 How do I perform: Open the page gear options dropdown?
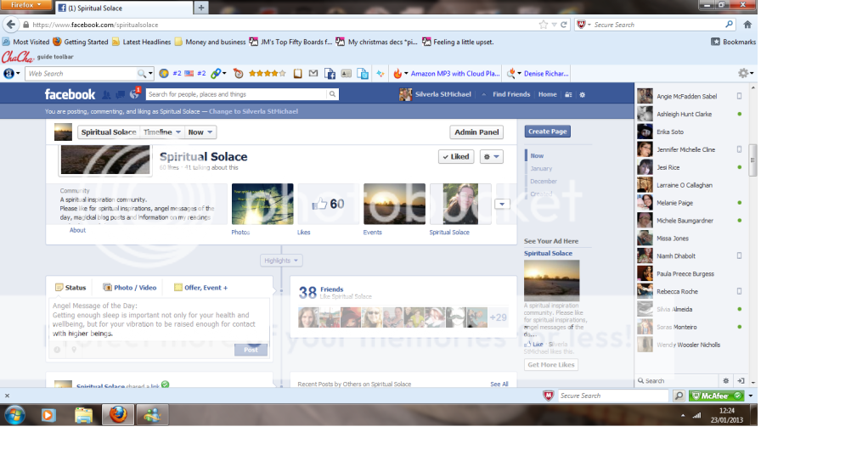click(x=491, y=156)
